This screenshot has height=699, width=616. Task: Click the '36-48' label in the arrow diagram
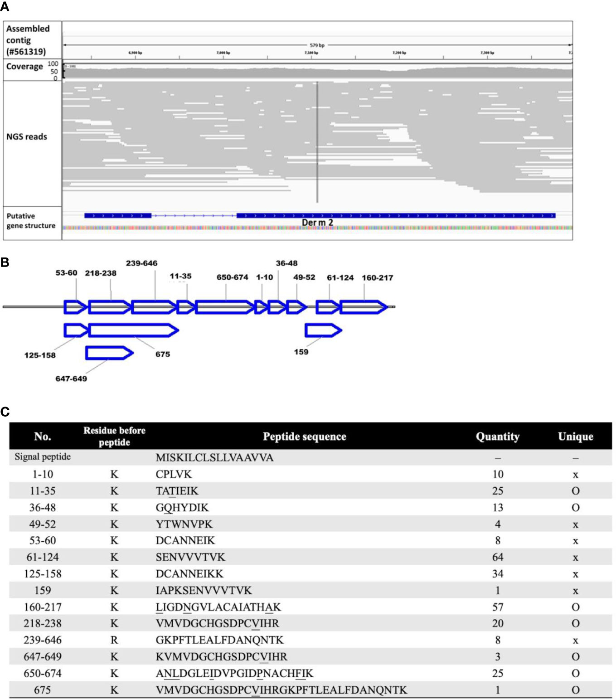point(286,263)
